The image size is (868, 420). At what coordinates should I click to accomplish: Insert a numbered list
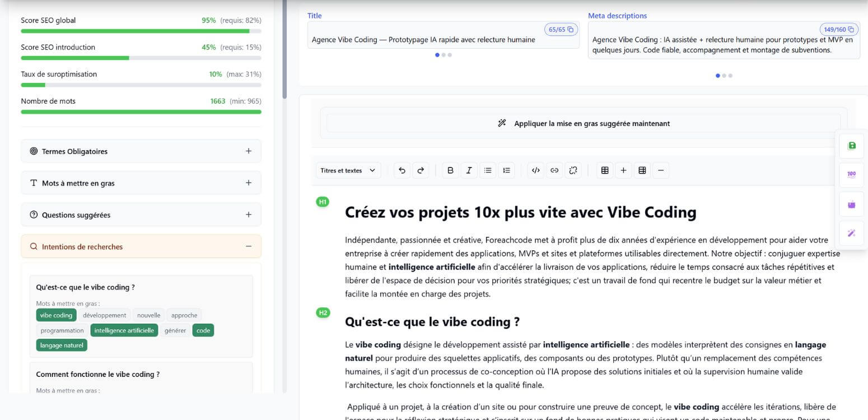pyautogui.click(x=507, y=171)
